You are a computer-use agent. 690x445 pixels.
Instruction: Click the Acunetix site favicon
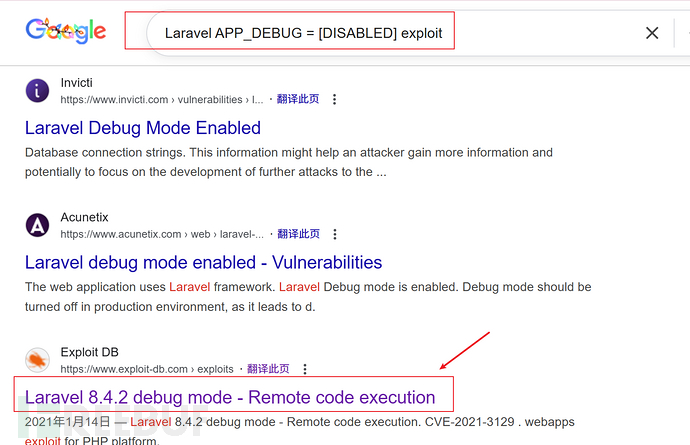point(38,226)
